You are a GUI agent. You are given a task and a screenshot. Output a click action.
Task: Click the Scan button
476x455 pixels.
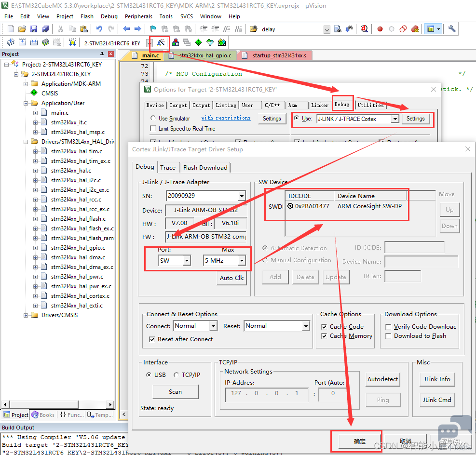(176, 391)
